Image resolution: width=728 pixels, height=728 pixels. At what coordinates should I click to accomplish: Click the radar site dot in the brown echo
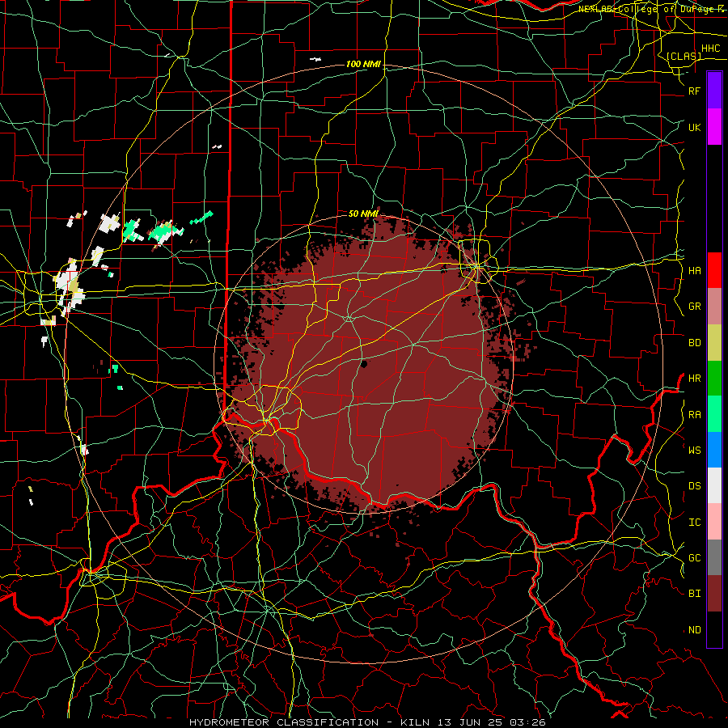[x=363, y=363]
